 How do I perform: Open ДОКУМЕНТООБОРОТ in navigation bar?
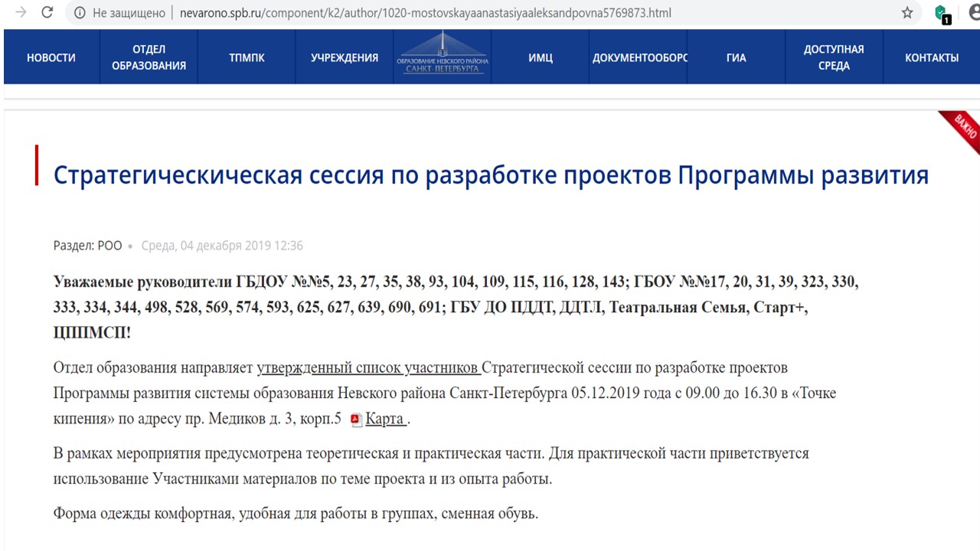coord(639,57)
